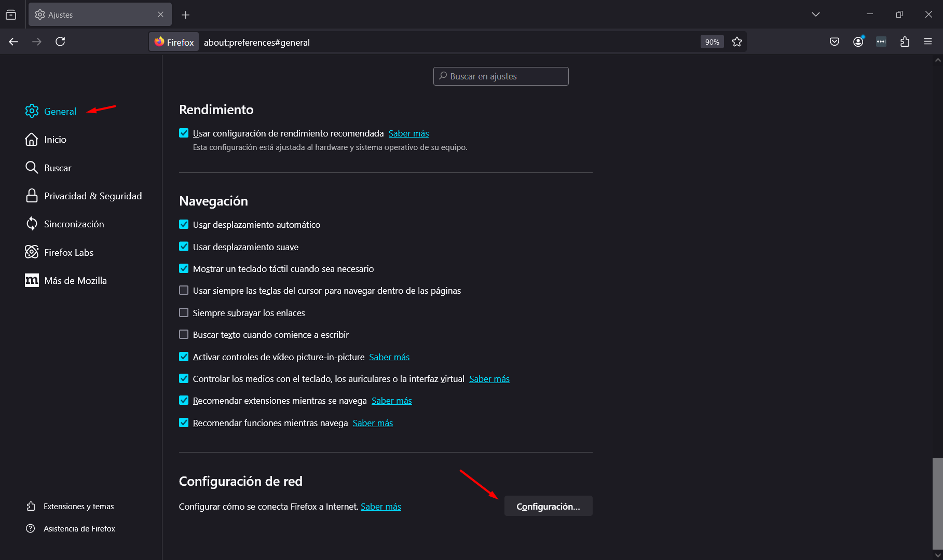Image resolution: width=943 pixels, height=560 pixels.
Task: Toggle Usar desplazamiento automático checkbox
Action: click(x=184, y=224)
